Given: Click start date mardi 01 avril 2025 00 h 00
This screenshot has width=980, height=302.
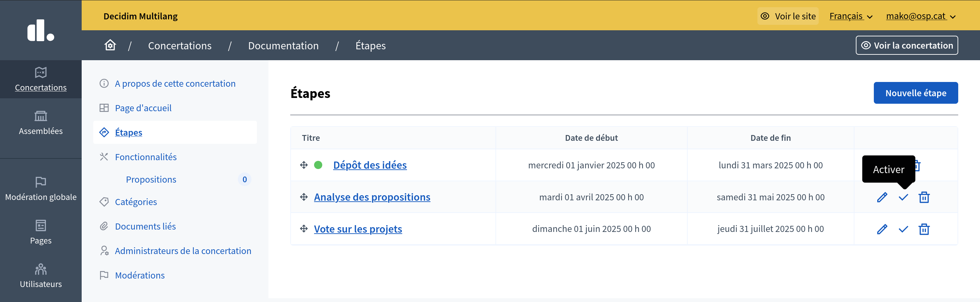Looking at the screenshot, I should [591, 197].
